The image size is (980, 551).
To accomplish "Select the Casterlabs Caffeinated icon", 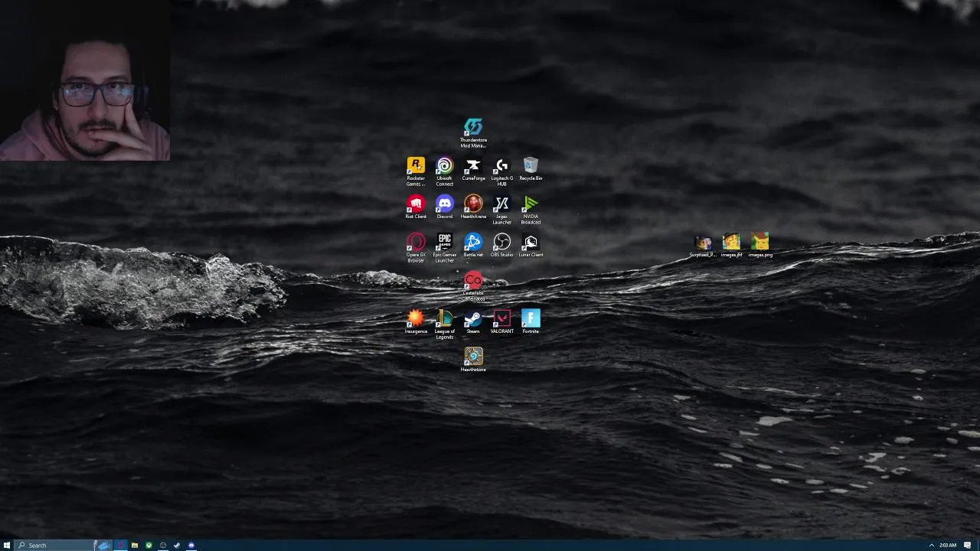I will tap(473, 286).
